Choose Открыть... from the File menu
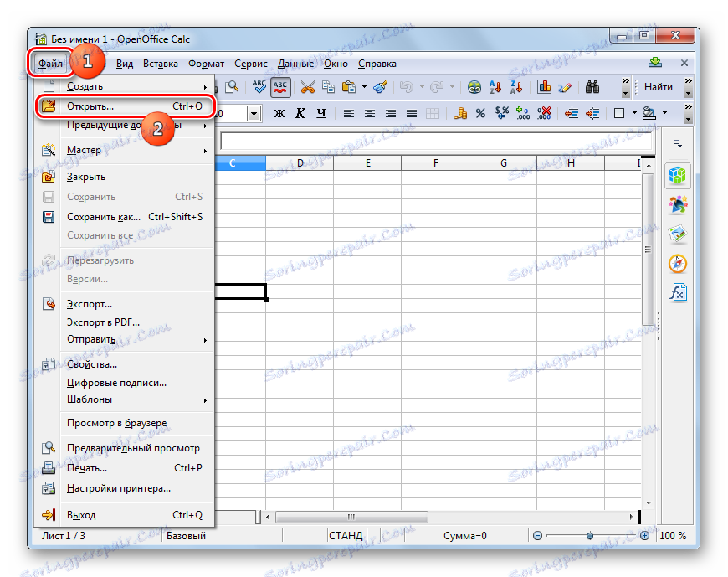 click(x=125, y=106)
